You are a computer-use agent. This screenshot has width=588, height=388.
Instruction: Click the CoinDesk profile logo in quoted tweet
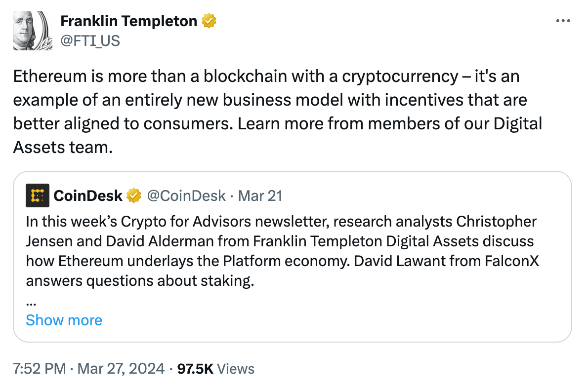(37, 195)
